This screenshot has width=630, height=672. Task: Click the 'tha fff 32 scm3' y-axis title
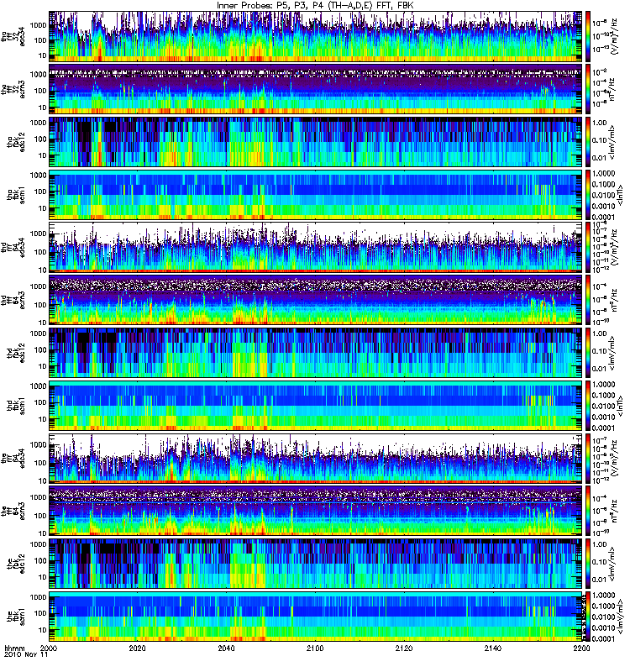tap(13, 89)
